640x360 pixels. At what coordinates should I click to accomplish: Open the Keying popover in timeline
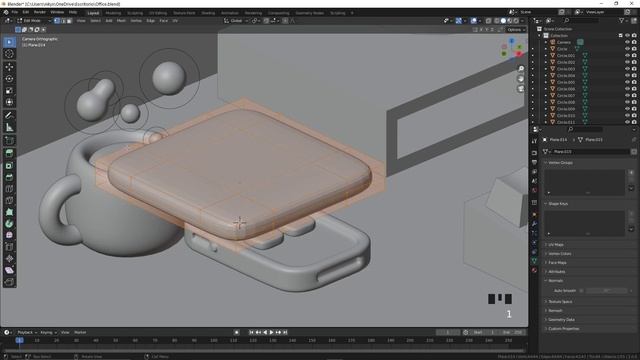[x=48, y=332]
